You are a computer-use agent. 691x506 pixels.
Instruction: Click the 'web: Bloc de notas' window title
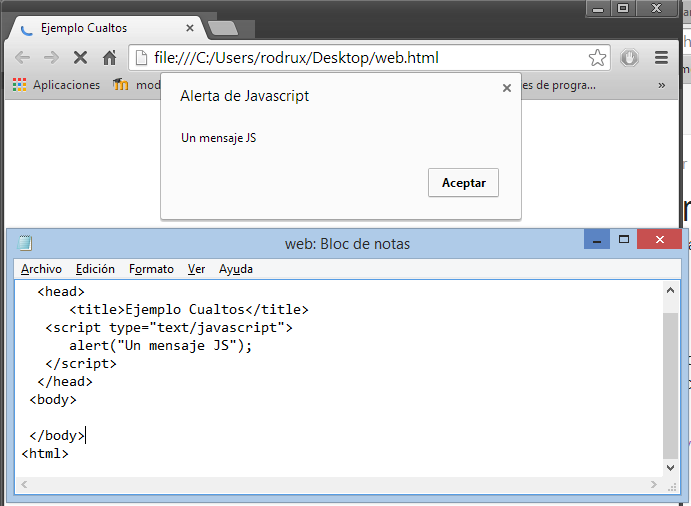347,244
